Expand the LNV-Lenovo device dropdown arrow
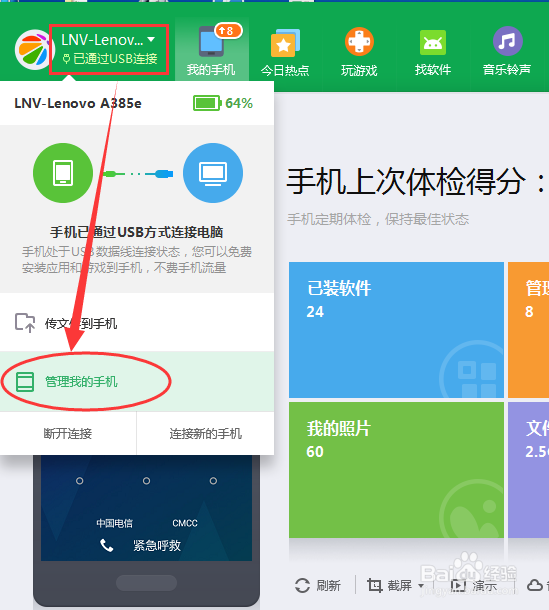Image resolution: width=549 pixels, height=610 pixels. (x=151, y=39)
